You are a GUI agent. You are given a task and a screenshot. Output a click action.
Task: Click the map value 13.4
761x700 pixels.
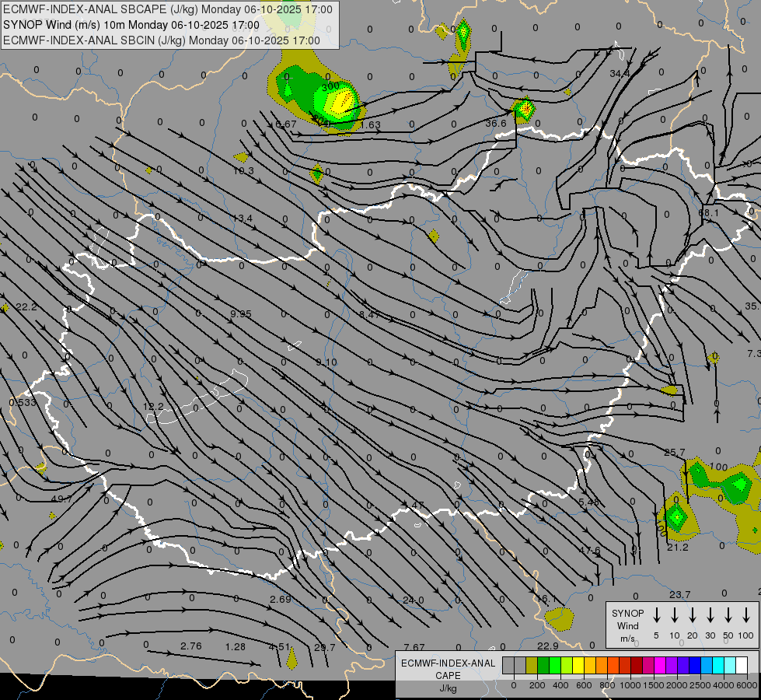243,219
